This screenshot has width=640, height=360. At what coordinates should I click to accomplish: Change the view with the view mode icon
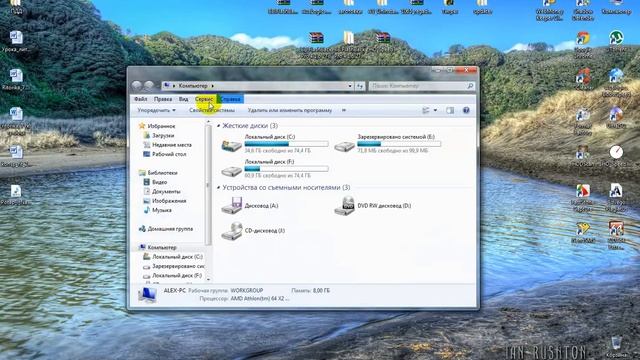tap(426, 110)
